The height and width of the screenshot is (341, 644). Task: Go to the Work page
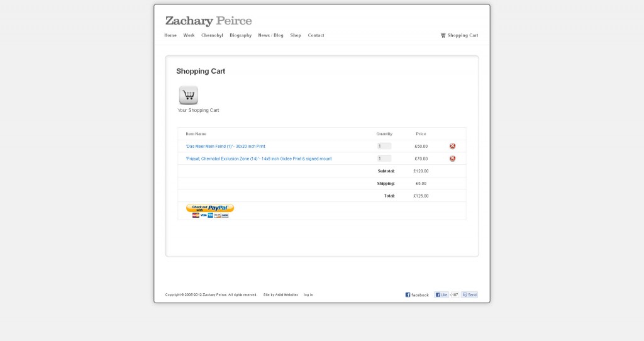click(x=189, y=35)
